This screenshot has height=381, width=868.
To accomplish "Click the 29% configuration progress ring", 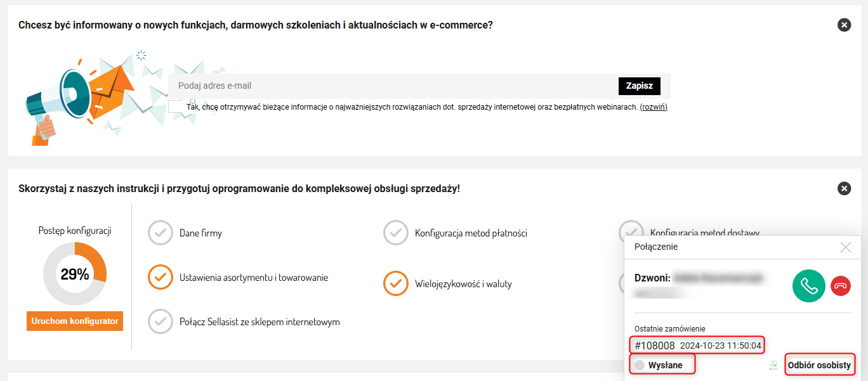I will (75, 274).
